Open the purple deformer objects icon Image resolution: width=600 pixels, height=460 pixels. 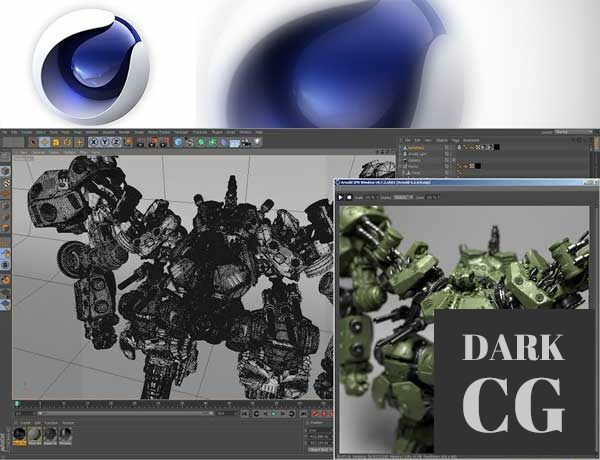coord(224,143)
